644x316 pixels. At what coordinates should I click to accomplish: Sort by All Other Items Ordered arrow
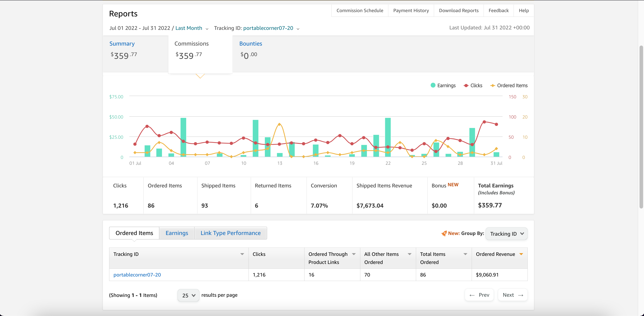tap(409, 254)
